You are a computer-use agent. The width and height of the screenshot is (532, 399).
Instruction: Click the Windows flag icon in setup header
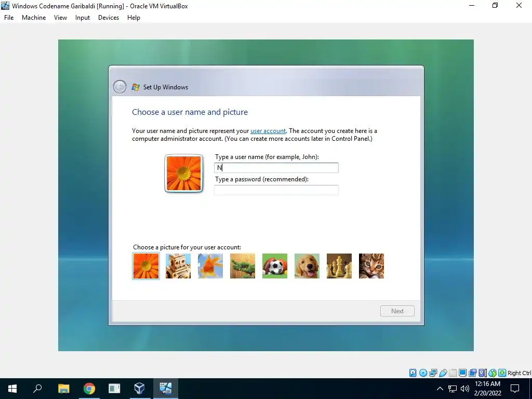coord(136,87)
